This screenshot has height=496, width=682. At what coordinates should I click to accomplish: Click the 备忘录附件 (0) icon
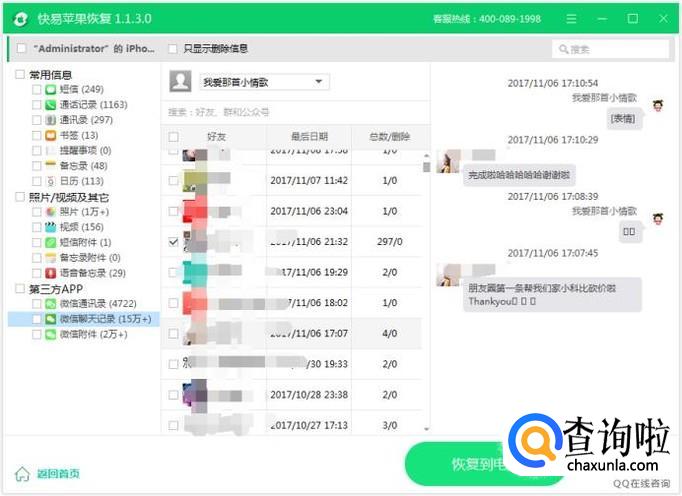pyautogui.click(x=51, y=258)
